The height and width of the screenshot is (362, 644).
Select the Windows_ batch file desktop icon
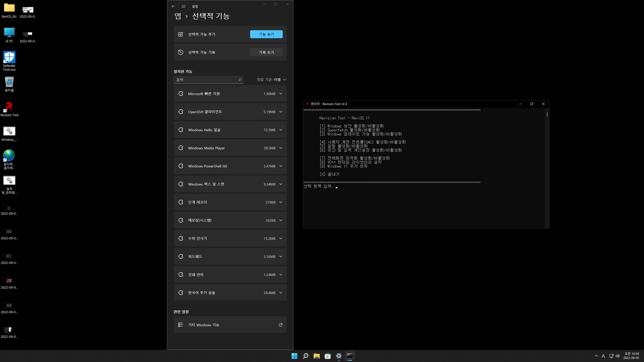click(9, 134)
